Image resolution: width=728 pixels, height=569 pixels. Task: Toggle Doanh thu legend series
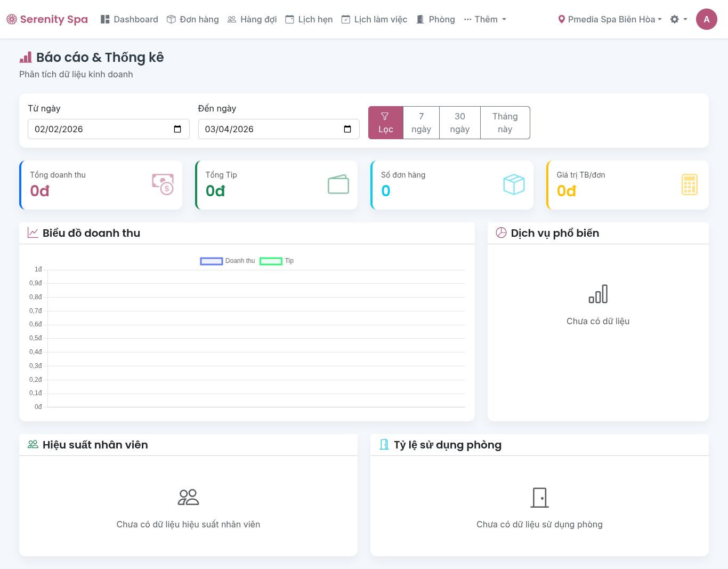[228, 261]
